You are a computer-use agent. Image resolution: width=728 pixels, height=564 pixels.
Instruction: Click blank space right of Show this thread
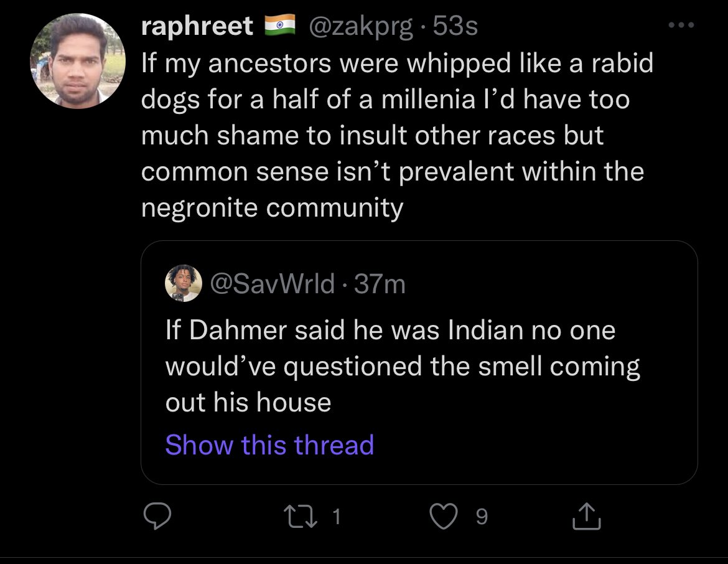[x=529, y=446]
